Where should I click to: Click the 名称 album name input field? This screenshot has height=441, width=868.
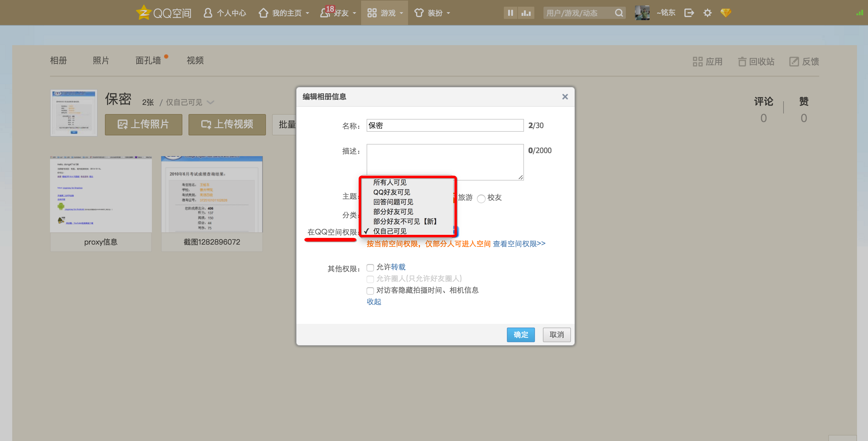point(444,125)
